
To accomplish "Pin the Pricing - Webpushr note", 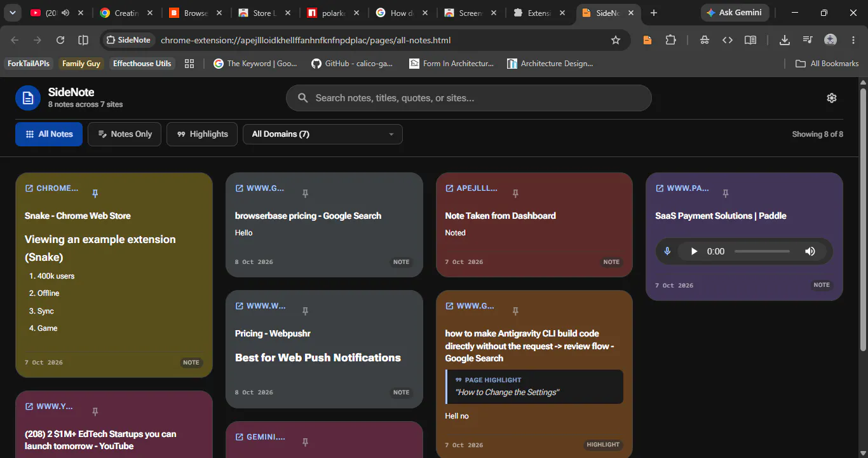I will point(305,311).
